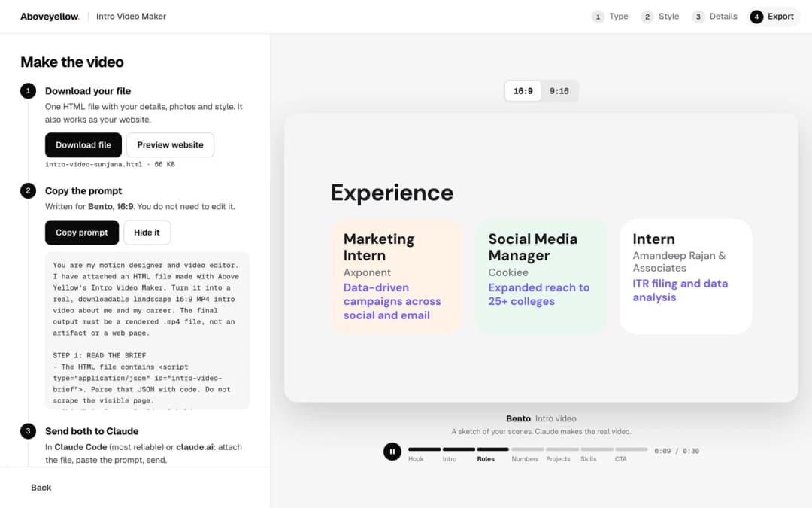Click the Marketing Intern experience card
The height and width of the screenshot is (508, 812).
coord(397,276)
